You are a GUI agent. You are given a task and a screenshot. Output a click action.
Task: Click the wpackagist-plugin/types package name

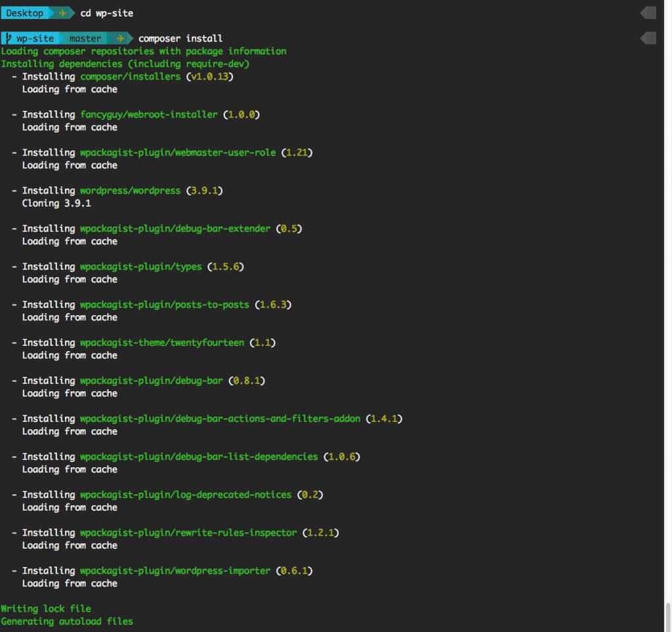(x=141, y=267)
